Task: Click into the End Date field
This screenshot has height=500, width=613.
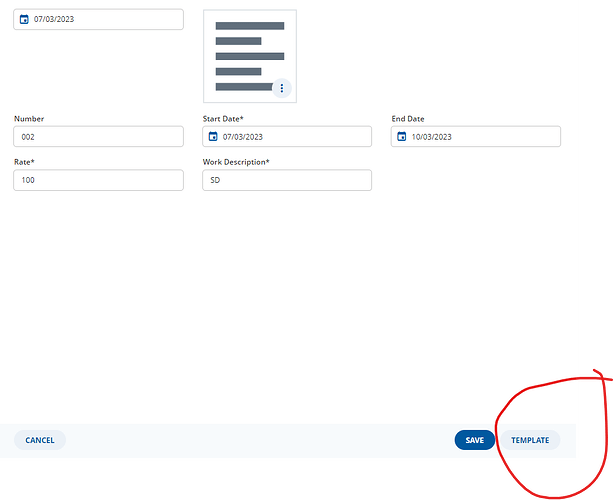Action: [476, 136]
